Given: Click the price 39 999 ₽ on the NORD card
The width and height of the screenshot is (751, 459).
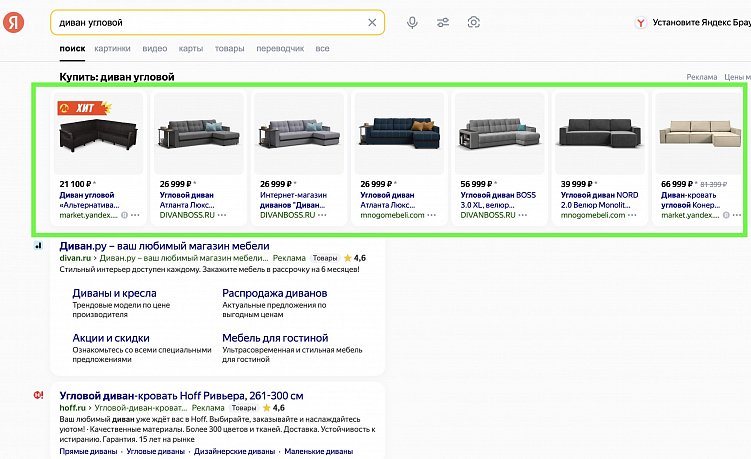Looking at the screenshot, I should (577, 184).
